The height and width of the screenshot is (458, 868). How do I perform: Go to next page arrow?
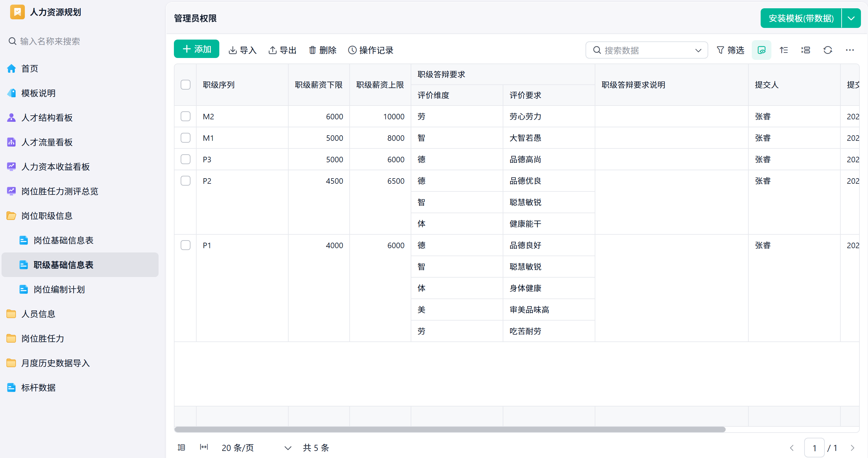point(852,448)
